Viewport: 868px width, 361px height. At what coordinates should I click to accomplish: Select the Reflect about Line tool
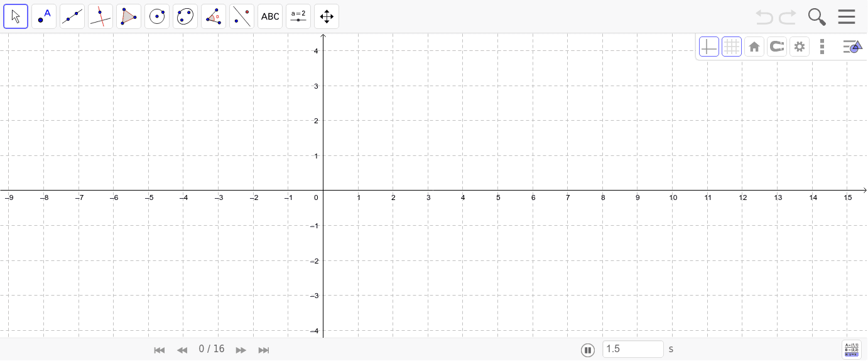point(242,16)
